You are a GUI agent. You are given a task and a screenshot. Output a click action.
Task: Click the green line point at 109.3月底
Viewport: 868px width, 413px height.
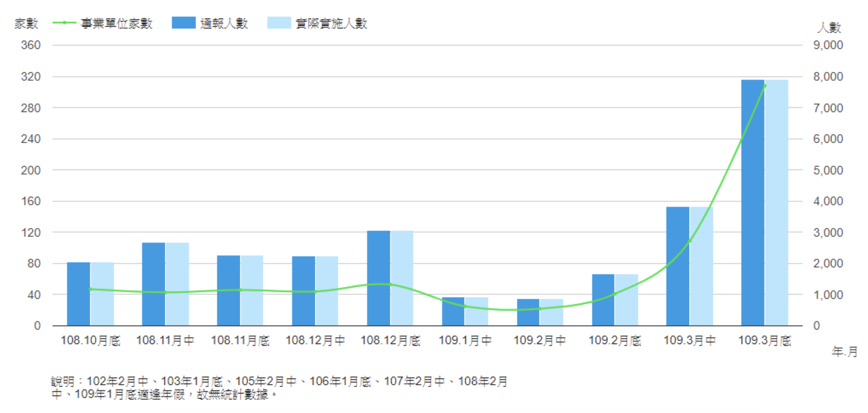click(765, 86)
